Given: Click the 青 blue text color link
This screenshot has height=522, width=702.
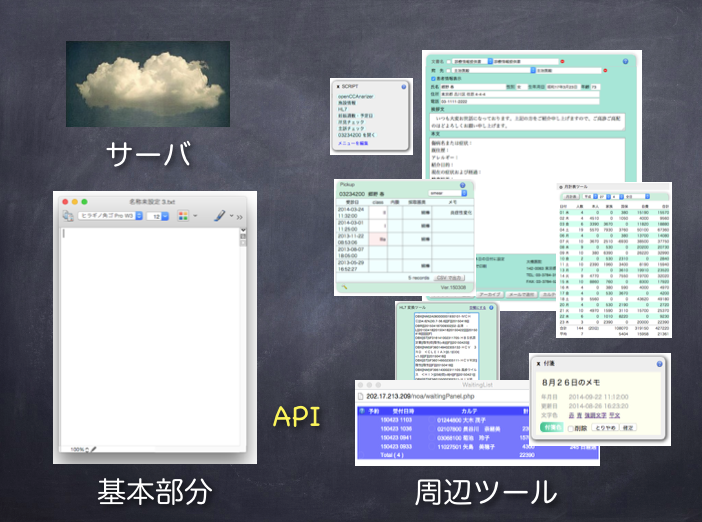Looking at the screenshot, I should tap(579, 415).
